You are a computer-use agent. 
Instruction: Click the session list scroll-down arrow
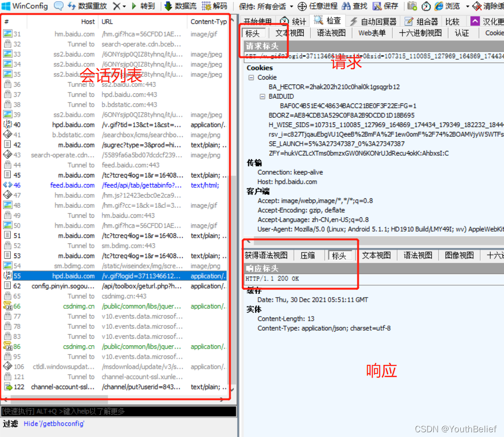[x=233, y=389]
